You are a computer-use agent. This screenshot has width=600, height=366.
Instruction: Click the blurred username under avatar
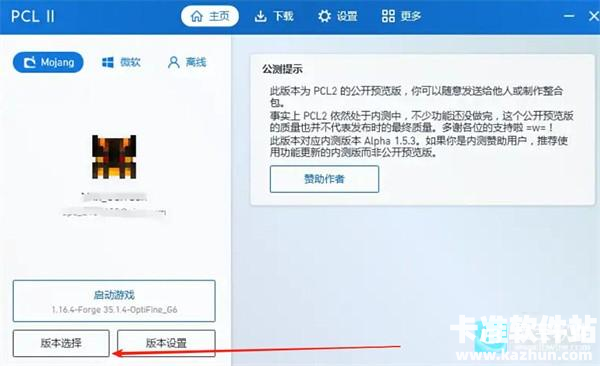(114, 197)
